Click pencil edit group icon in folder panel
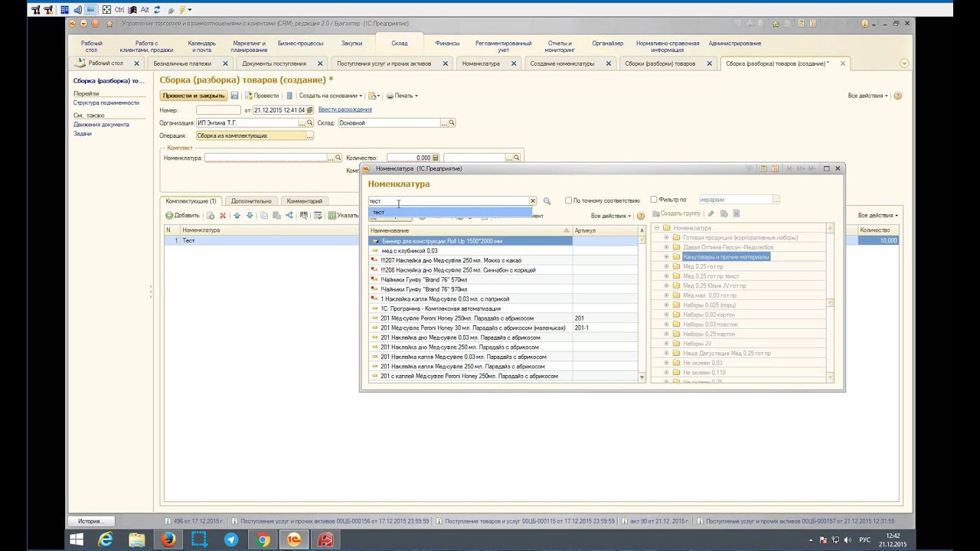The image size is (980, 551). pyautogui.click(x=710, y=214)
